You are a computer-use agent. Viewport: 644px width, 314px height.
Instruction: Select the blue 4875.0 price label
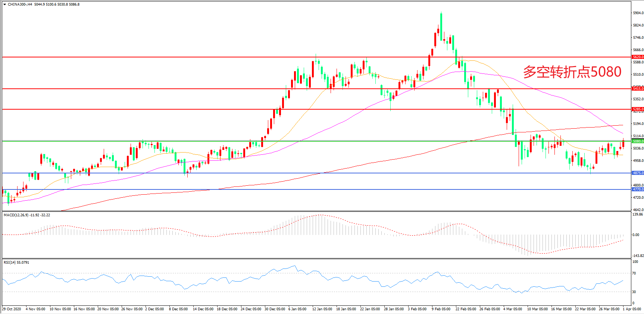point(638,173)
